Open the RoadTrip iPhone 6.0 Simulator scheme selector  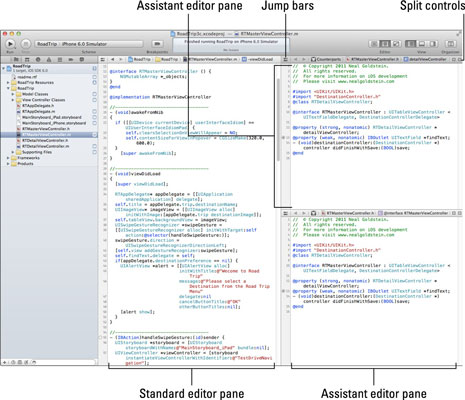click(x=88, y=44)
